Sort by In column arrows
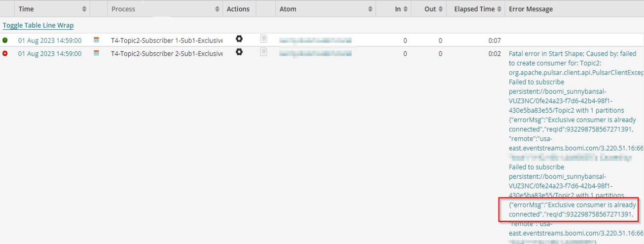The width and height of the screenshot is (644, 244). [405, 9]
